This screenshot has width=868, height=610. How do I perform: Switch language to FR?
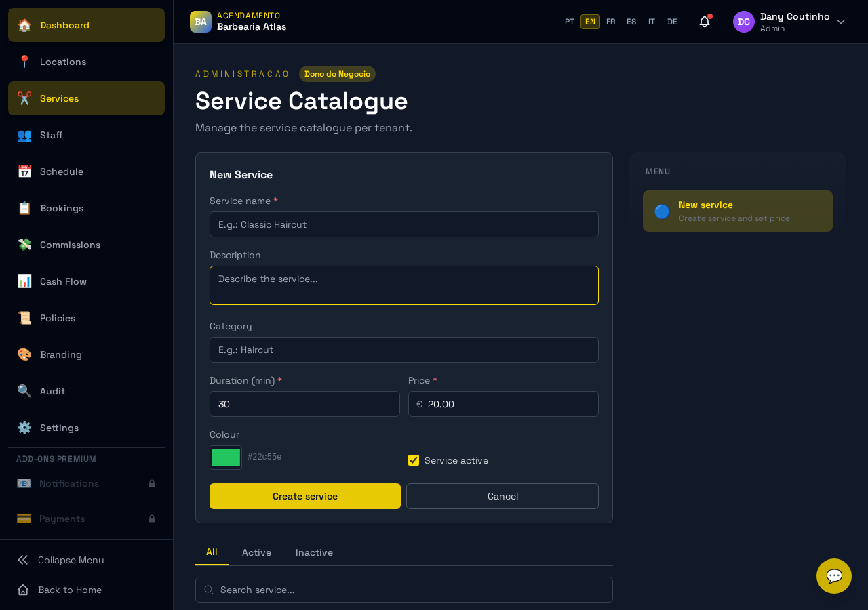(611, 22)
